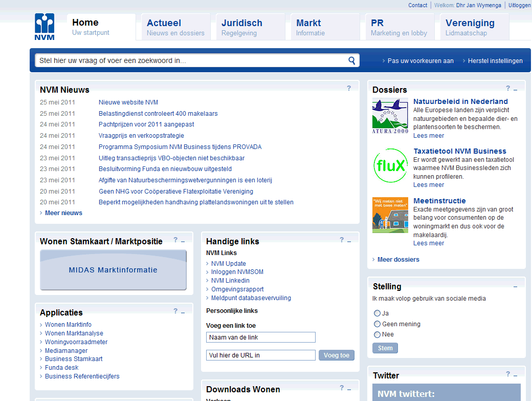Screen dimensions: 532x401
Task: Open the PR Marketing en lobby tab
Action: [x=400, y=27]
